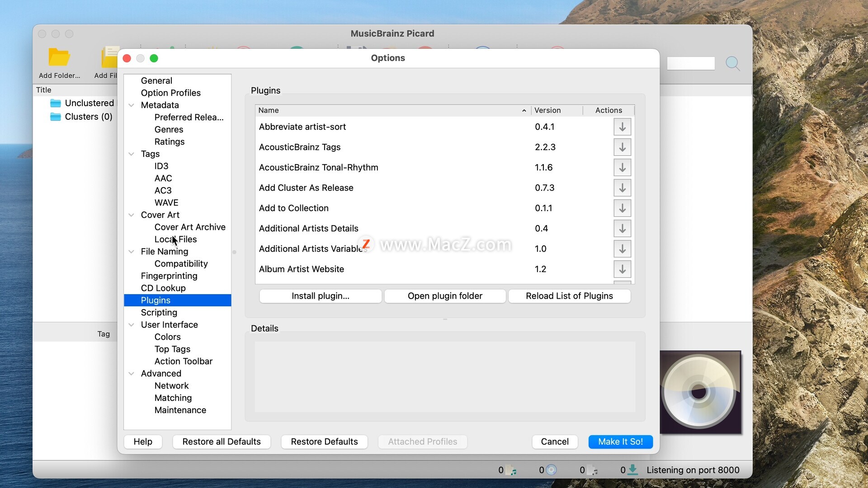Download the Additional Artists Details plugin

tap(622, 229)
